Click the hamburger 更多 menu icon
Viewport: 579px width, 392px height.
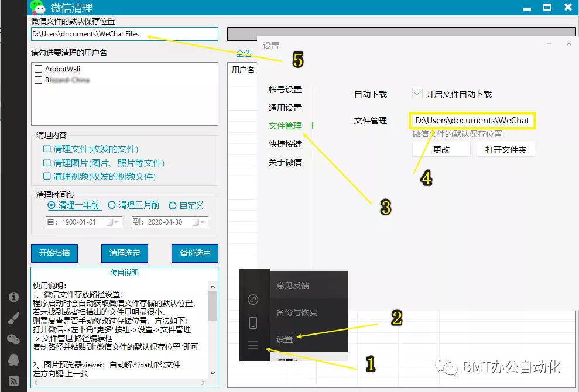(253, 346)
